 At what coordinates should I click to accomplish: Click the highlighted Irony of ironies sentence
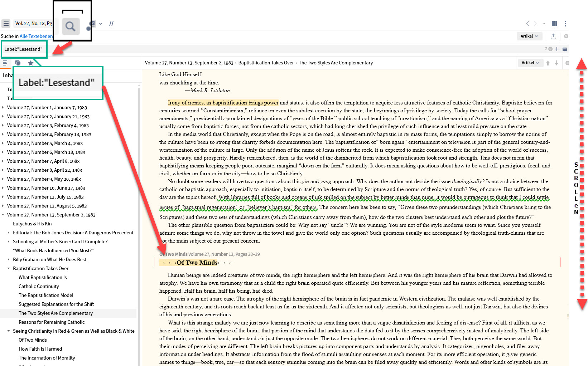point(223,103)
